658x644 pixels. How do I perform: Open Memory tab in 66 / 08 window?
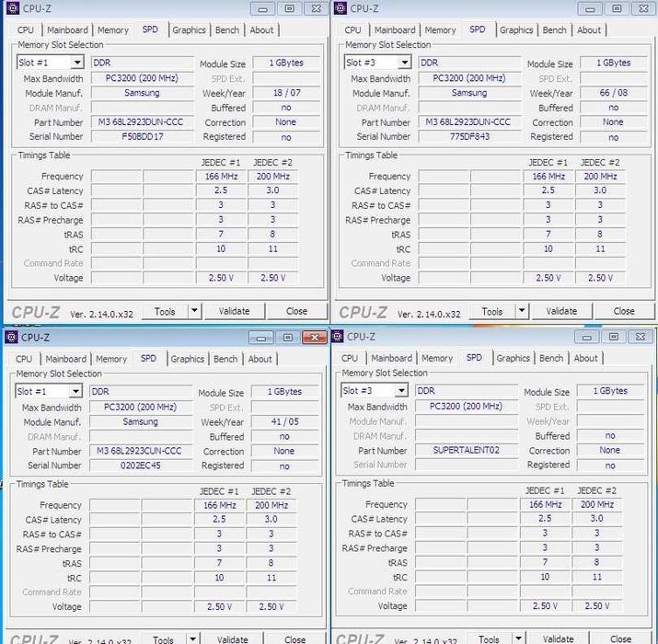[440, 30]
